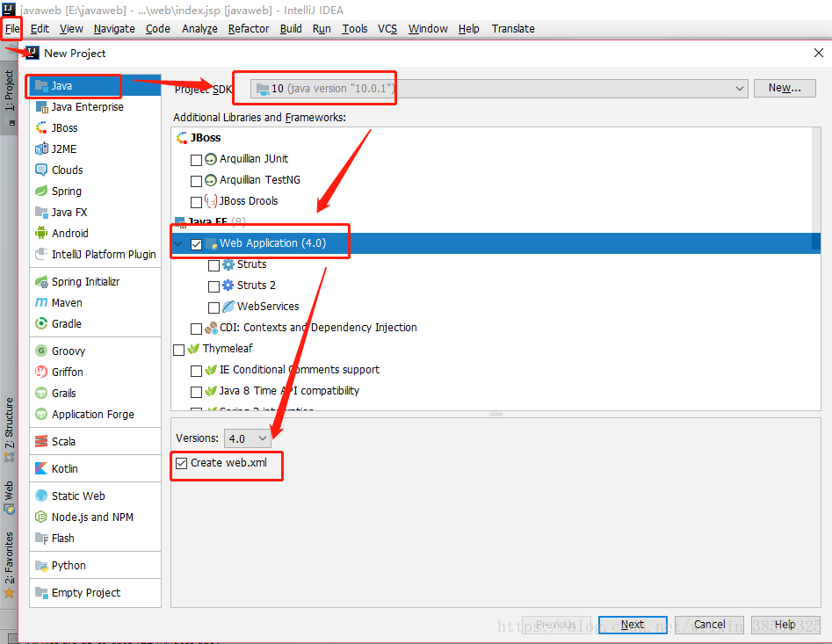Viewport: 832px width, 644px height.
Task: Select the Scala project icon
Action: tap(41, 441)
